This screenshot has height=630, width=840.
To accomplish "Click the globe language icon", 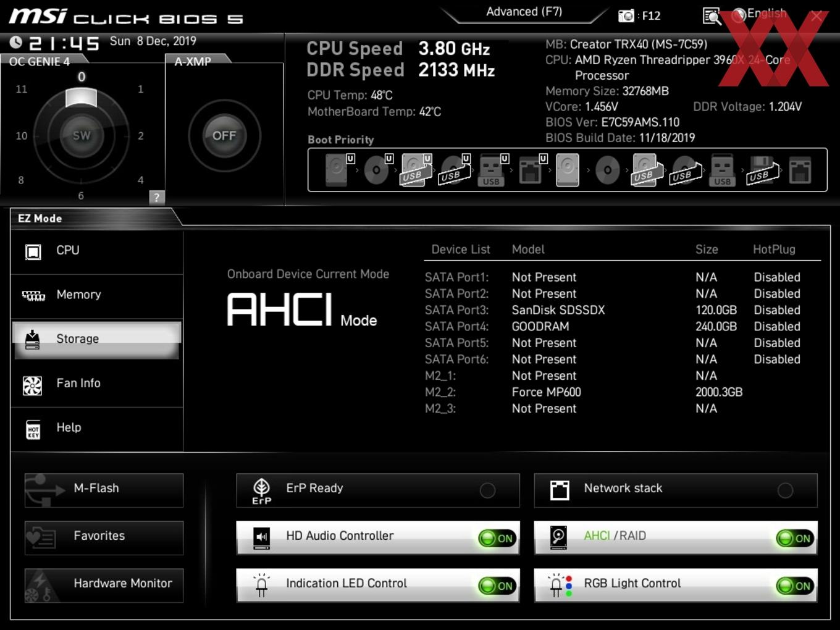I will click(739, 15).
